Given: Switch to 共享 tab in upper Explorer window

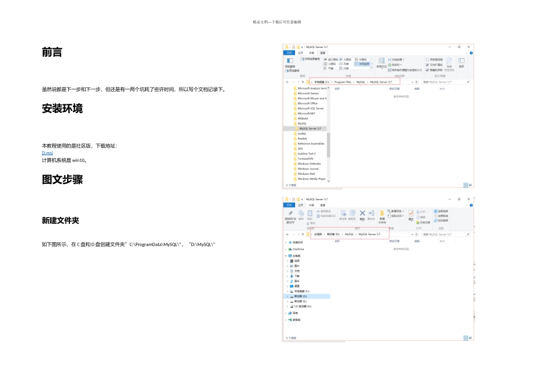Looking at the screenshot, I should point(311,52).
